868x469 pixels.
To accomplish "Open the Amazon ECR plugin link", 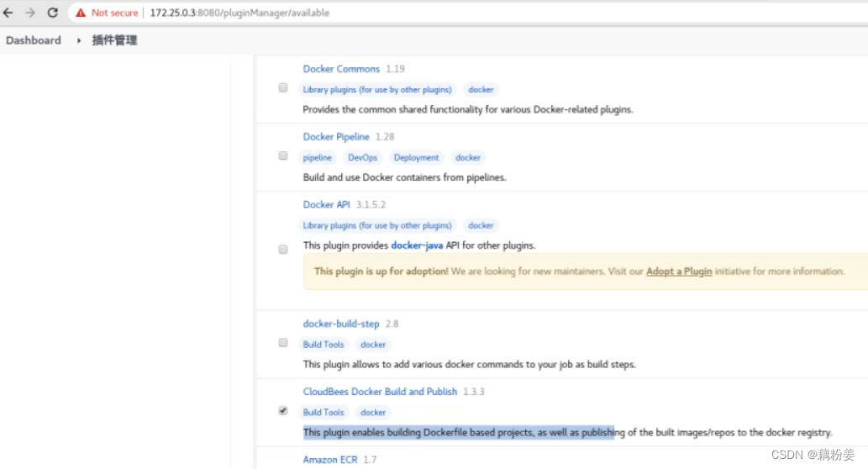I will click(330, 460).
